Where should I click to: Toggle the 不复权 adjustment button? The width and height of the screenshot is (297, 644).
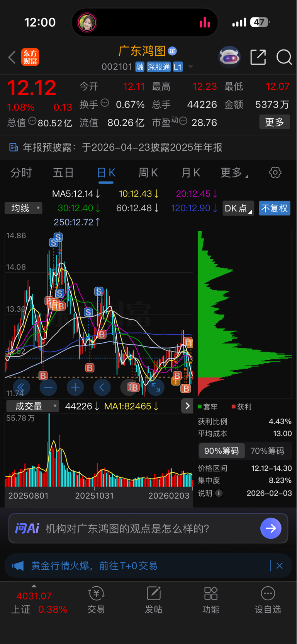tap(275, 208)
